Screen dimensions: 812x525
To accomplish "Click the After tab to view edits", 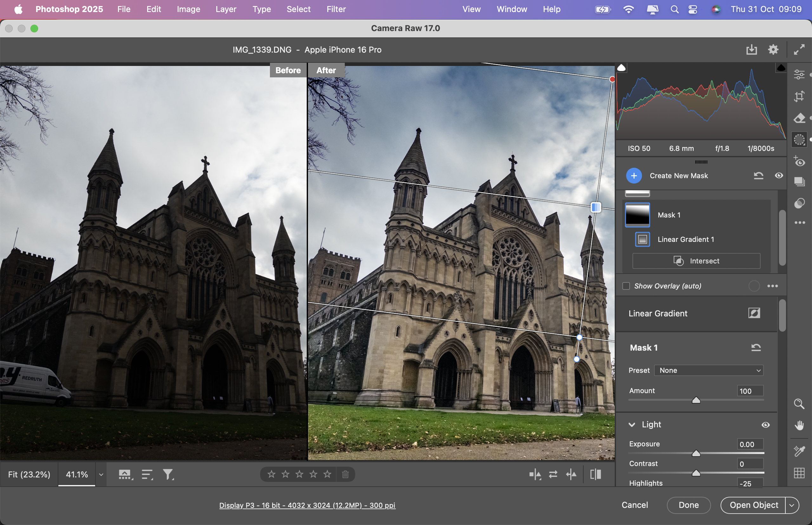I will point(326,70).
